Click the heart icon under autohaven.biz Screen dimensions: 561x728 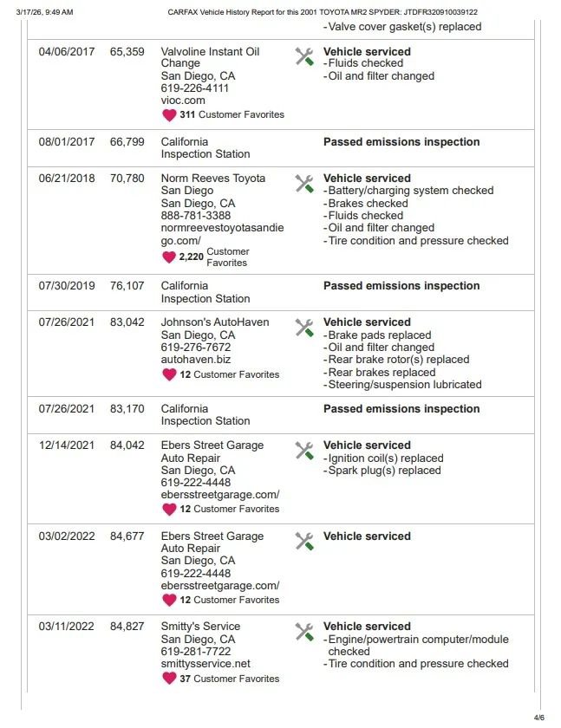(x=169, y=374)
